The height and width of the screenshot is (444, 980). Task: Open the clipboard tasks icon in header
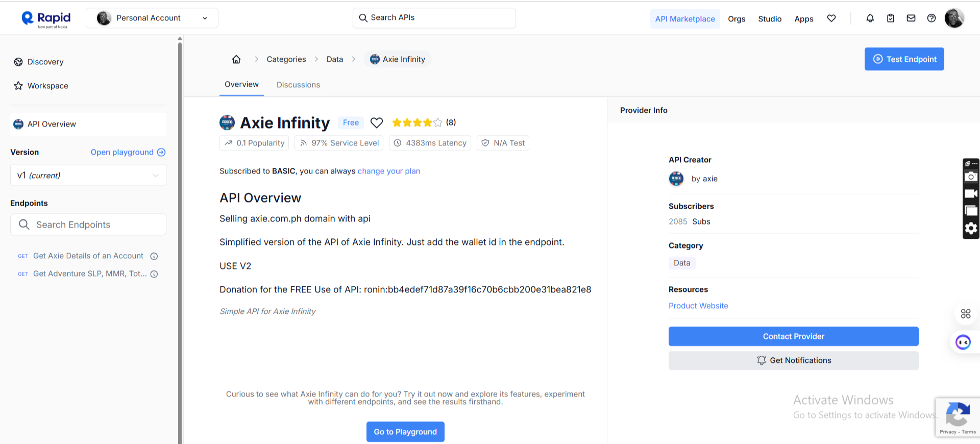(x=891, y=18)
